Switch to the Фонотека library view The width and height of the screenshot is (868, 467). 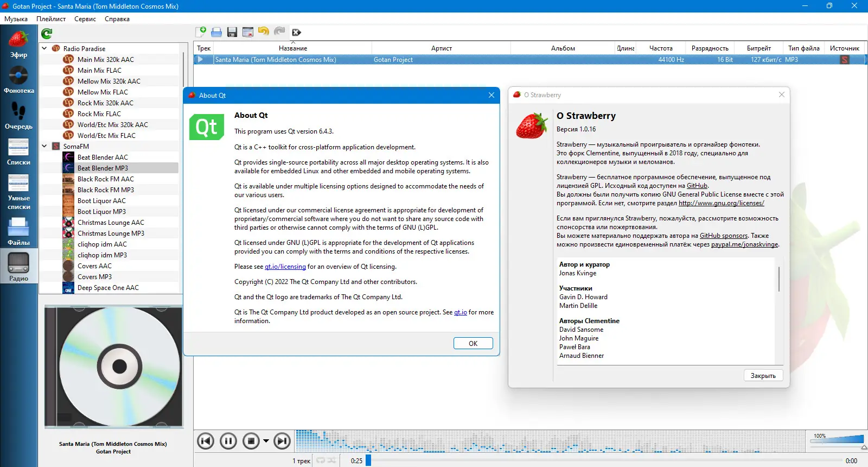18,80
